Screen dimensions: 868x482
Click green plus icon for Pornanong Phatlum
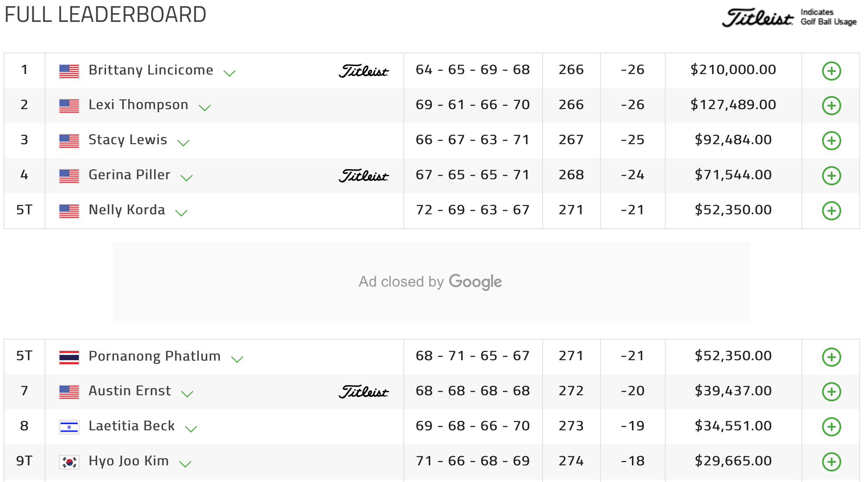pos(831,357)
